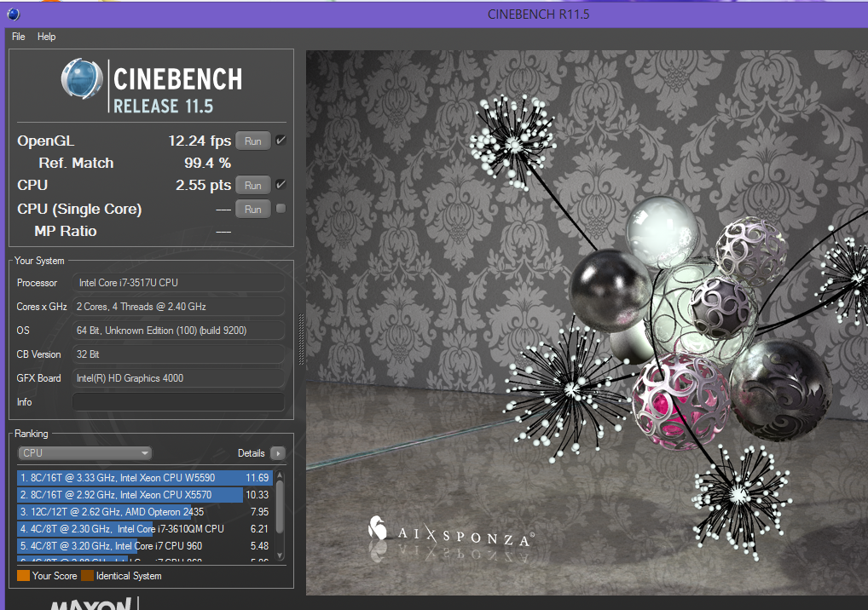Toggle the CPU test checkbox
Screen dimensions: 868x610
(x=281, y=184)
